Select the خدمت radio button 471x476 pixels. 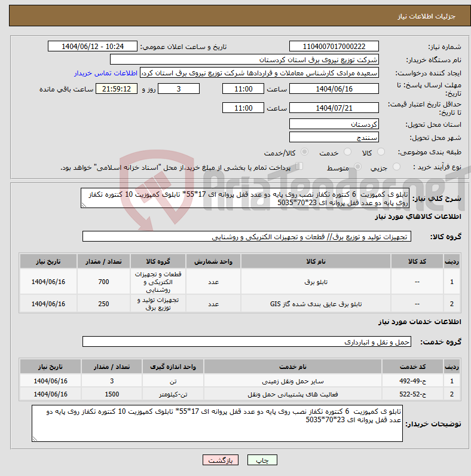(347, 152)
